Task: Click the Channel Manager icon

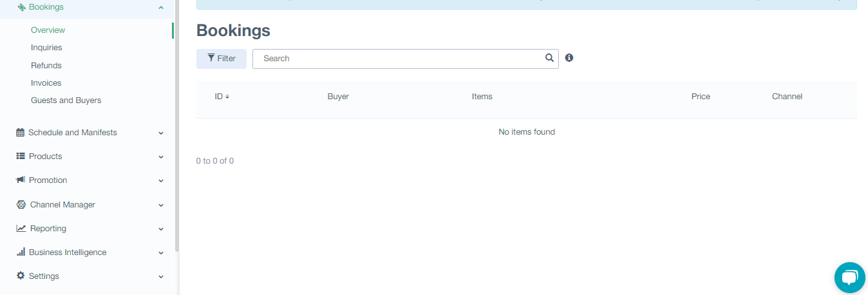Action: coord(21,205)
